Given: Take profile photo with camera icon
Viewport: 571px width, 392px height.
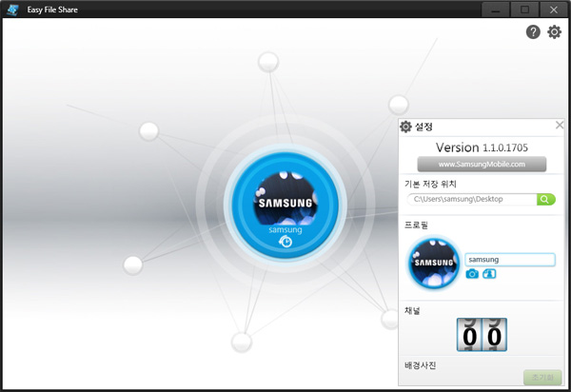Looking at the screenshot, I should [x=472, y=274].
